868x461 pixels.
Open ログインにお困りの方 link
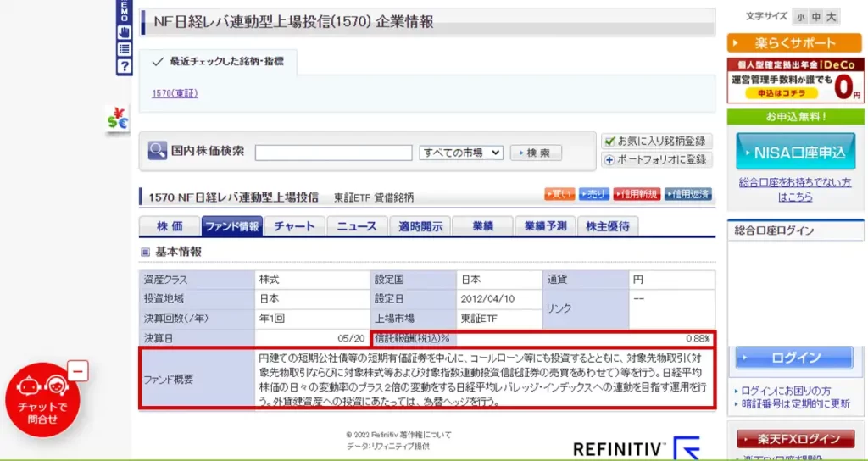tap(786, 390)
